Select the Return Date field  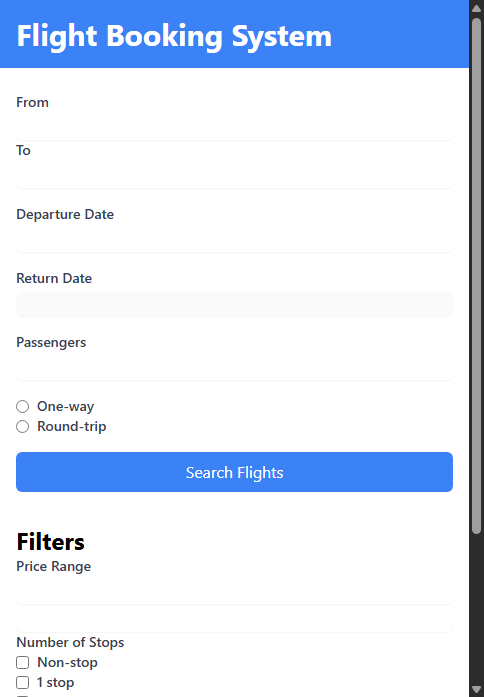234,305
